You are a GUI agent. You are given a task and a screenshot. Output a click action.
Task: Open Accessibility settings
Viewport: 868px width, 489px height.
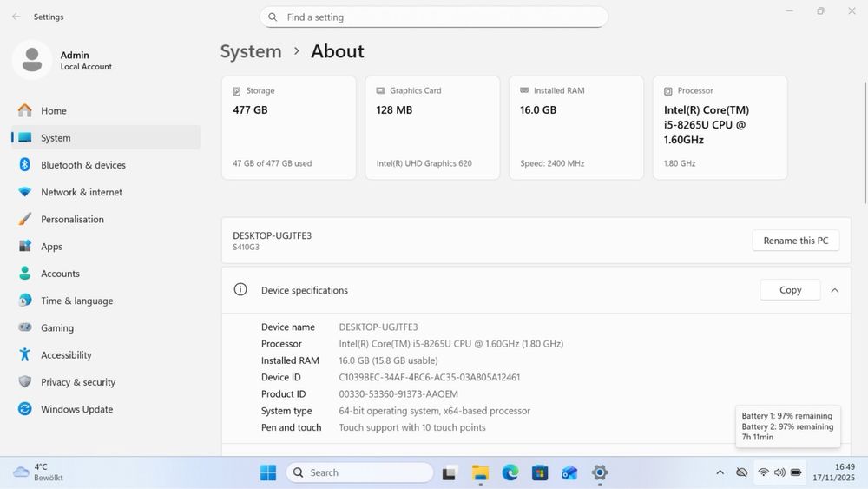pyautogui.click(x=106, y=355)
